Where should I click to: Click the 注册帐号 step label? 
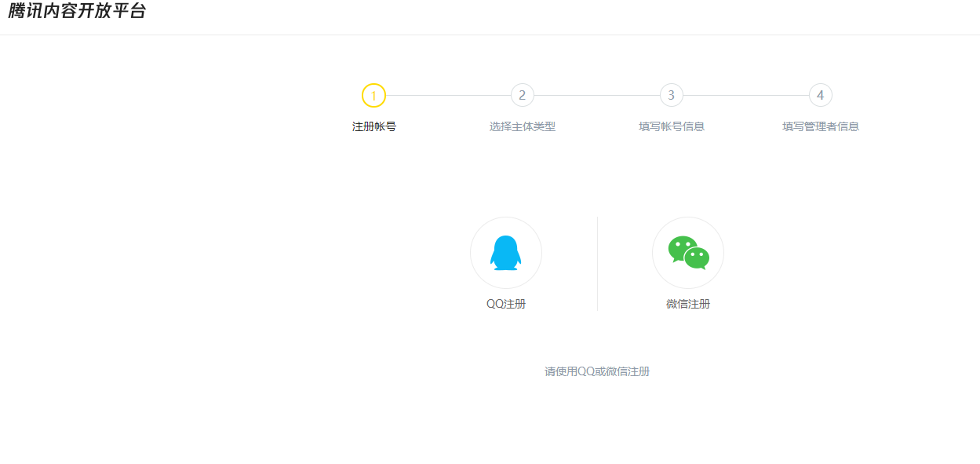coord(374,126)
